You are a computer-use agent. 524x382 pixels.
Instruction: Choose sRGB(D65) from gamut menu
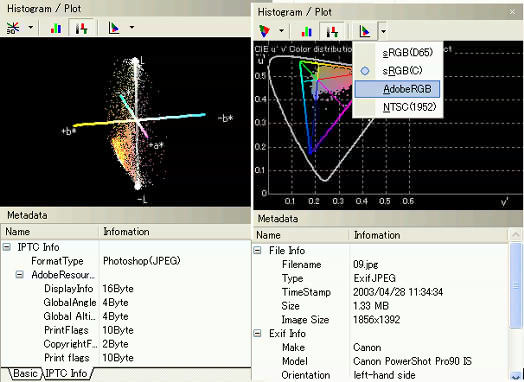click(398, 52)
